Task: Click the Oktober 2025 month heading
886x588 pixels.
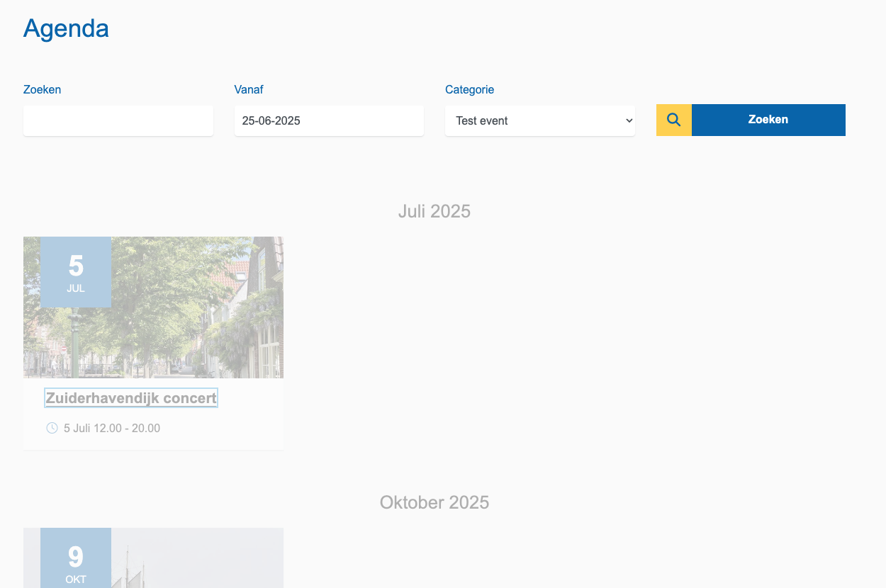Action: point(434,502)
